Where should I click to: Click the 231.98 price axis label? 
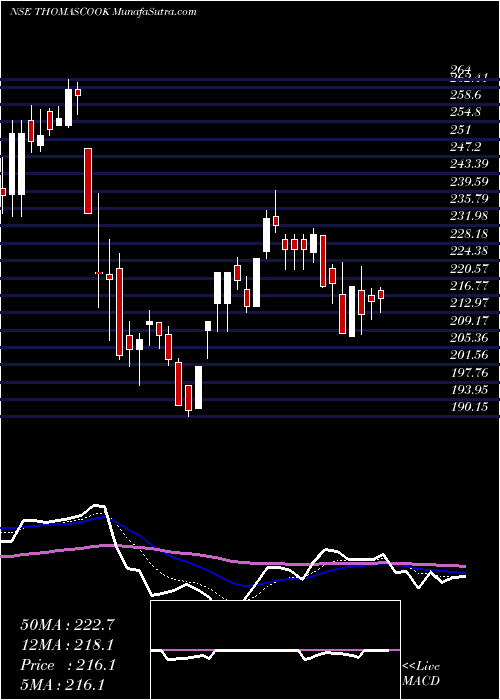(469, 217)
